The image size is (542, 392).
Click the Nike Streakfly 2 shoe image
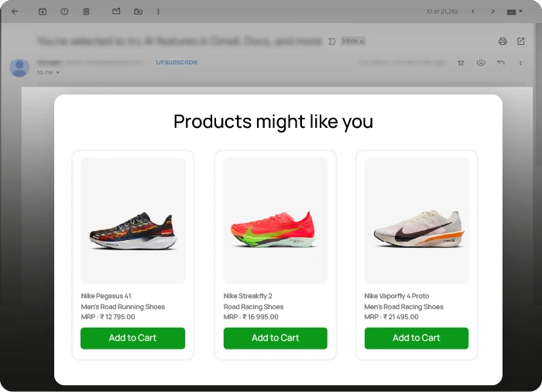275,221
